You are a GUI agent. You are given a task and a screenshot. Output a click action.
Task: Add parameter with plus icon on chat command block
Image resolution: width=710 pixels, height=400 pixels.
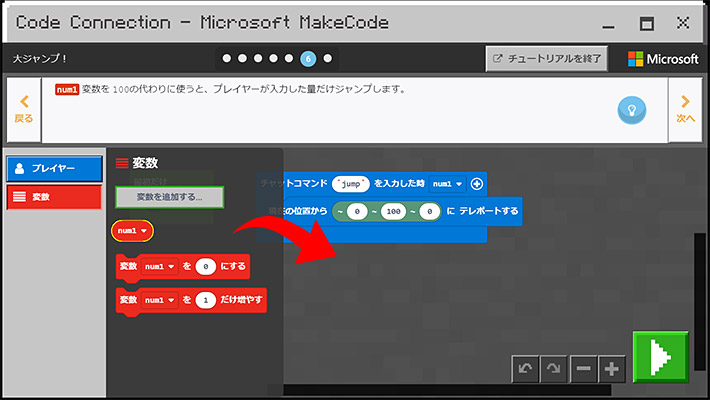point(477,184)
